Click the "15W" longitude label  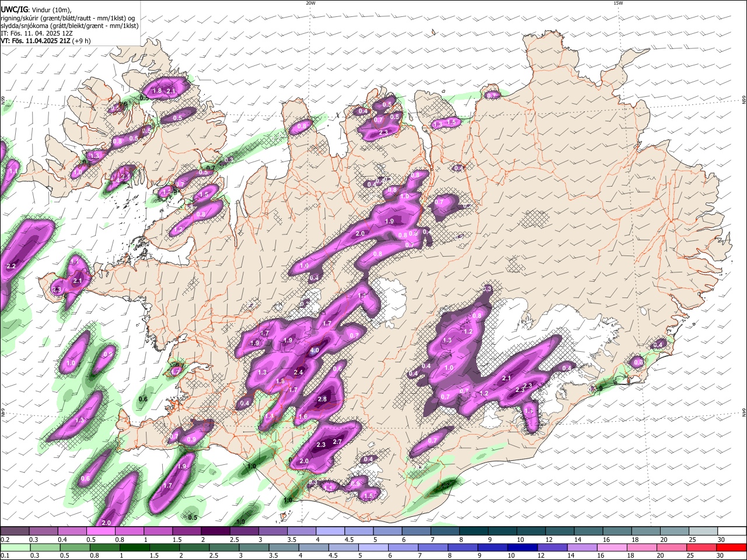click(618, 3)
